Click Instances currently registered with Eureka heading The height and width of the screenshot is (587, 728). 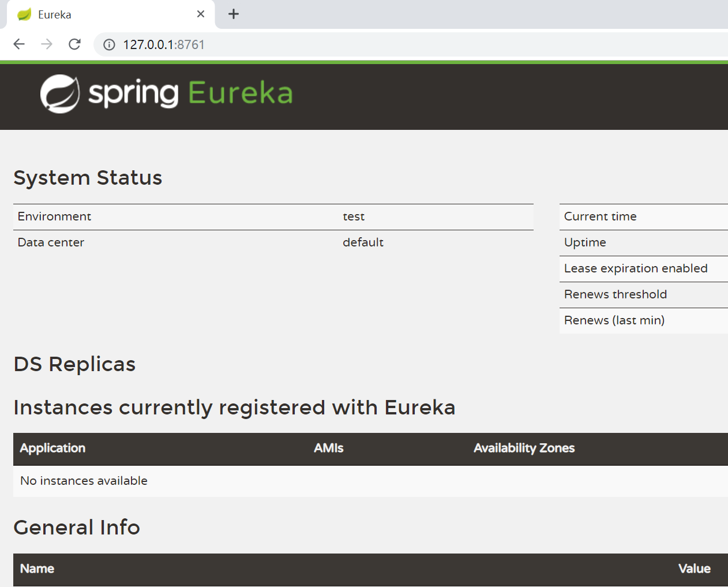click(234, 407)
